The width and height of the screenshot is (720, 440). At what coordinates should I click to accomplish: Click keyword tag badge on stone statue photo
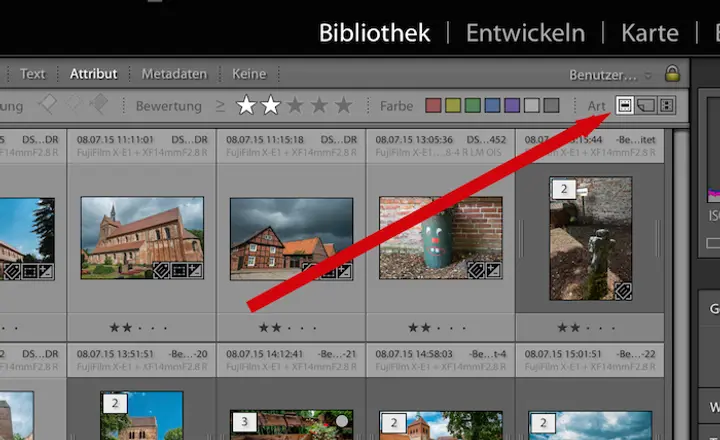(x=623, y=292)
